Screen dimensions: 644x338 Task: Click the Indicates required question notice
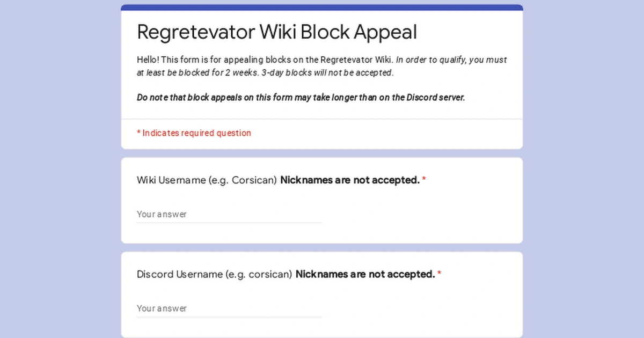coord(194,133)
